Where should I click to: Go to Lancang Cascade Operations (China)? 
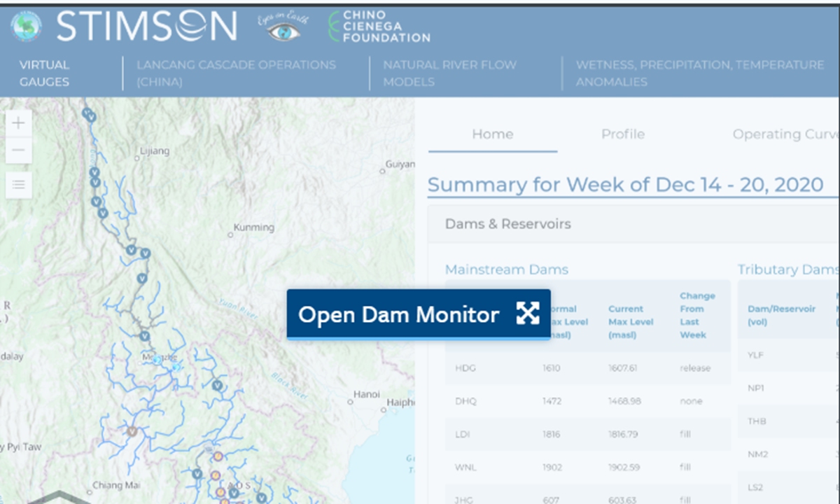point(236,73)
